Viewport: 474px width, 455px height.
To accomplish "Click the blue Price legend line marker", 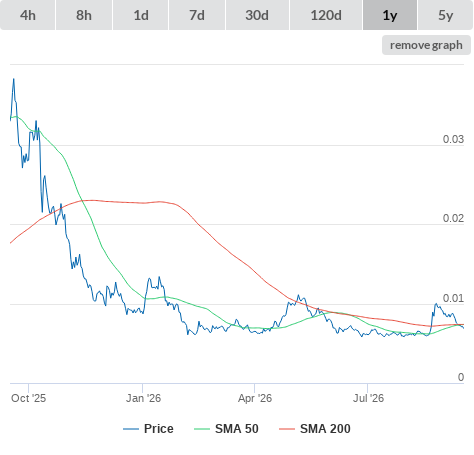I will [x=131, y=429].
